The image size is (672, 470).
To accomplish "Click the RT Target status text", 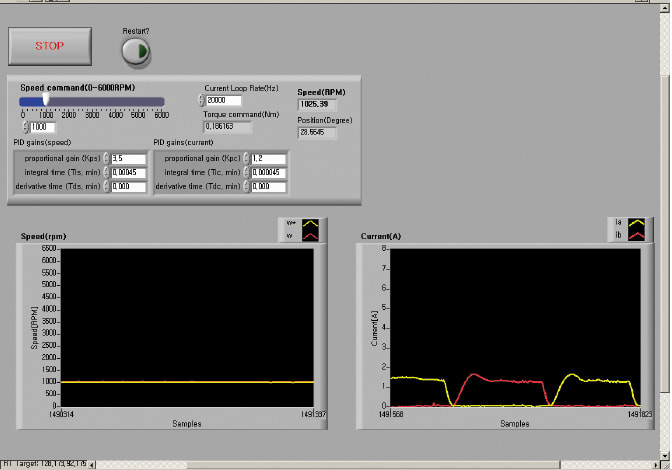I will 45,464.
